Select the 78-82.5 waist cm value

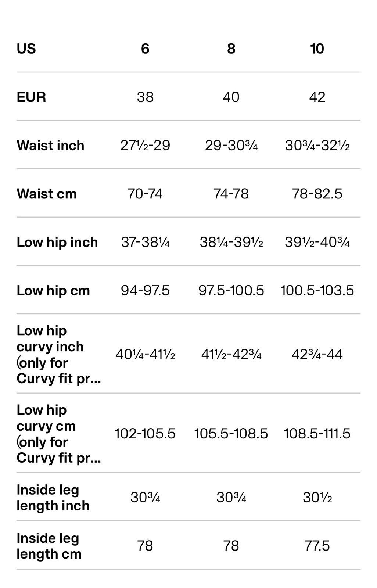tap(317, 194)
